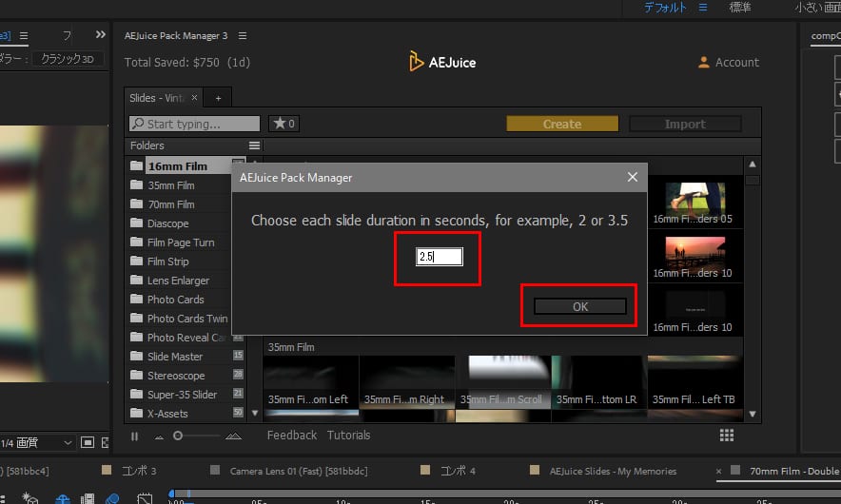Image resolution: width=841 pixels, height=504 pixels.
Task: Open the 1/4 resolution dropdown
Action: pyautogui.click(x=36, y=442)
